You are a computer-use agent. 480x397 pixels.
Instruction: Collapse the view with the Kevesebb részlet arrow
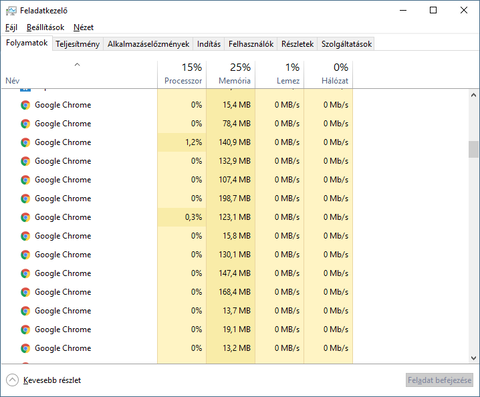pos(12,380)
